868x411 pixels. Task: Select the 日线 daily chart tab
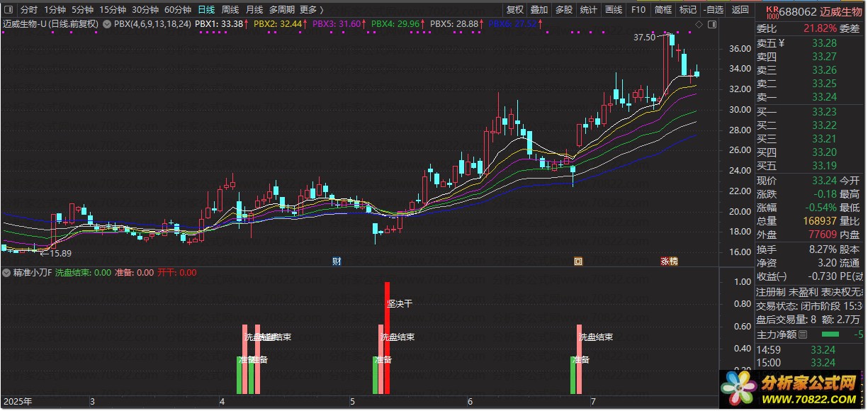click(206, 10)
